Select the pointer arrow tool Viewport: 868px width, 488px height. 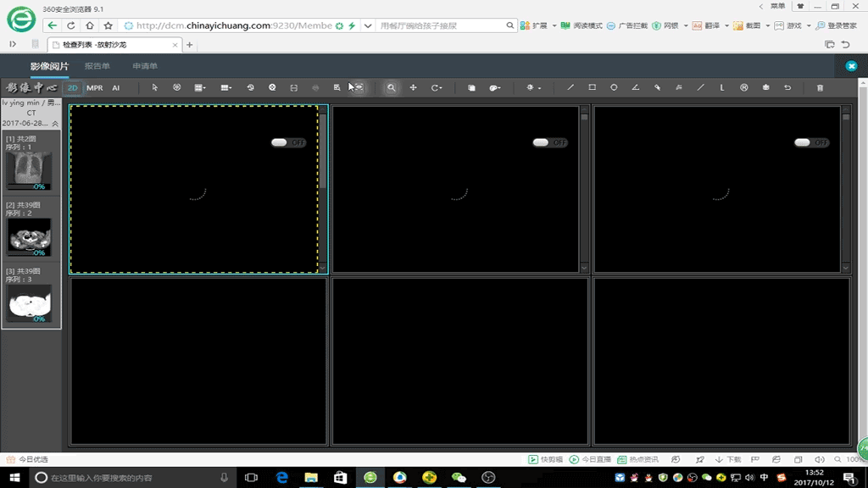[154, 87]
